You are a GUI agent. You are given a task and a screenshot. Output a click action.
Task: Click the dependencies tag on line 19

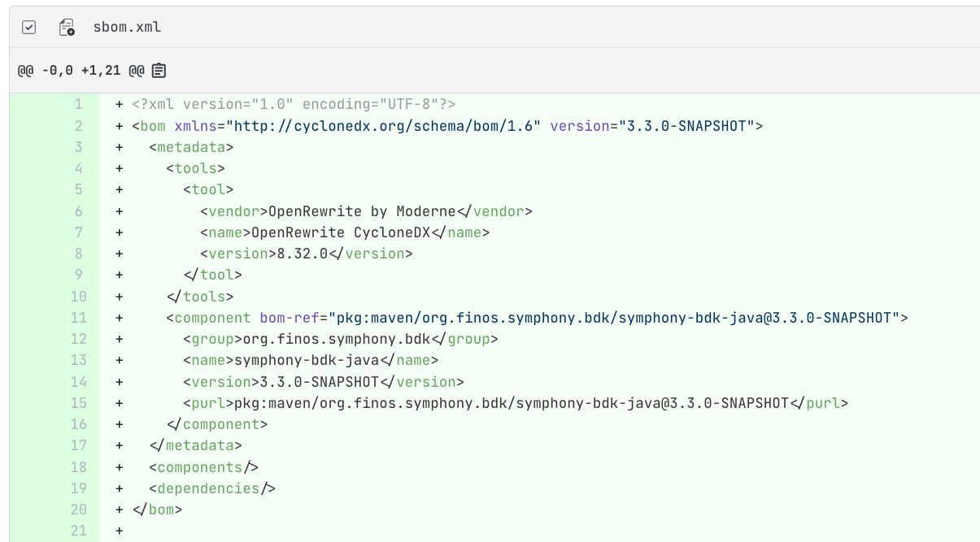(x=211, y=488)
